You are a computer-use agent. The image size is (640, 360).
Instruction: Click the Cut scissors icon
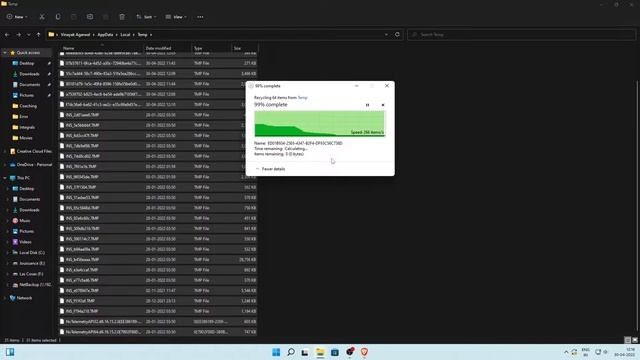[42, 17]
